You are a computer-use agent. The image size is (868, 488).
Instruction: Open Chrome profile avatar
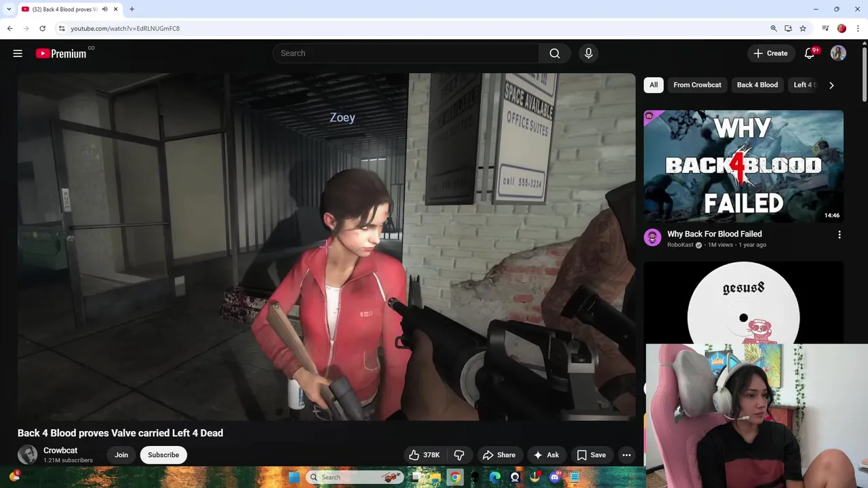(x=842, y=28)
